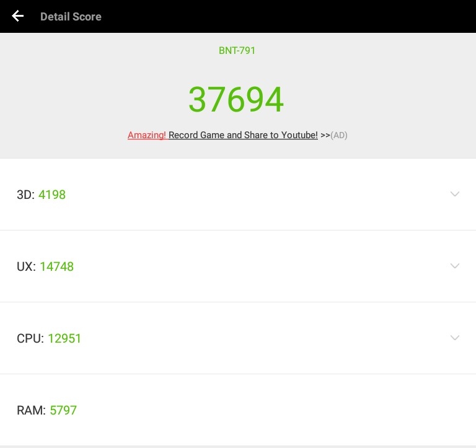
Task: Click the Detail Score title
Action: click(71, 17)
